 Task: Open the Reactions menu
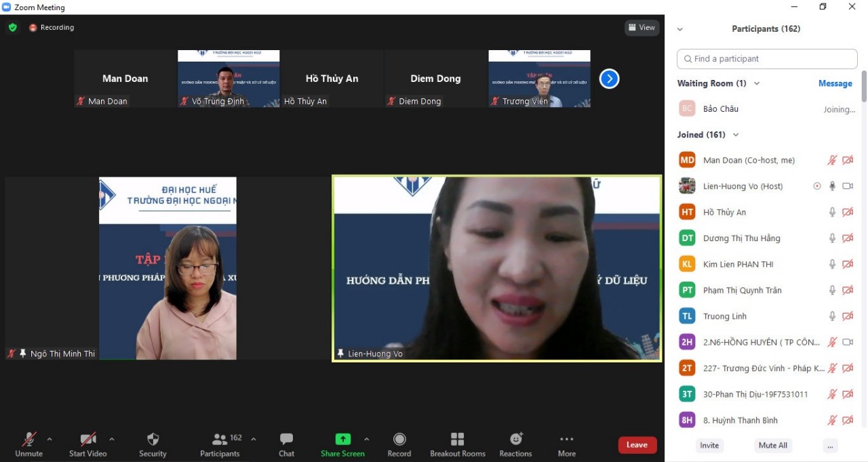pyautogui.click(x=515, y=444)
